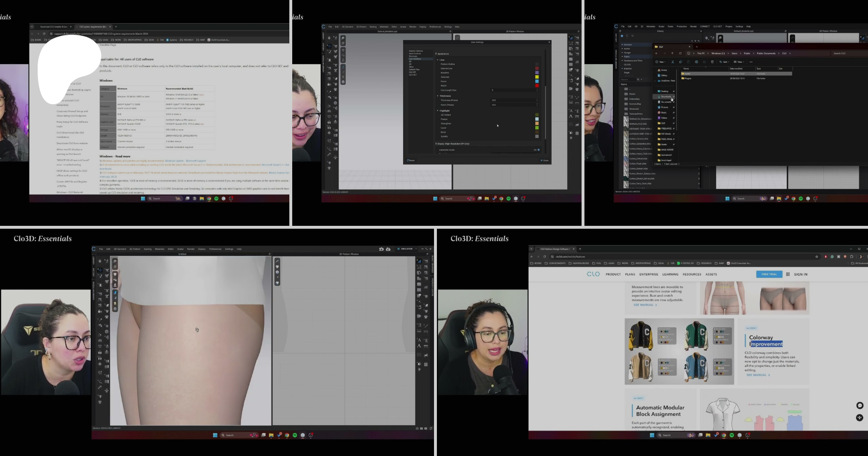The width and height of the screenshot is (868, 456).
Task: Click the Up arrow in File Explorer
Action: point(672,53)
